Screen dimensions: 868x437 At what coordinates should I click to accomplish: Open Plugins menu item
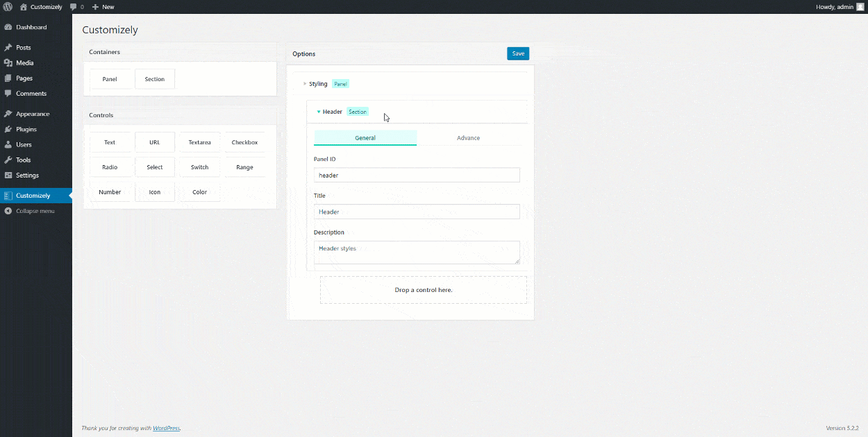click(36, 129)
